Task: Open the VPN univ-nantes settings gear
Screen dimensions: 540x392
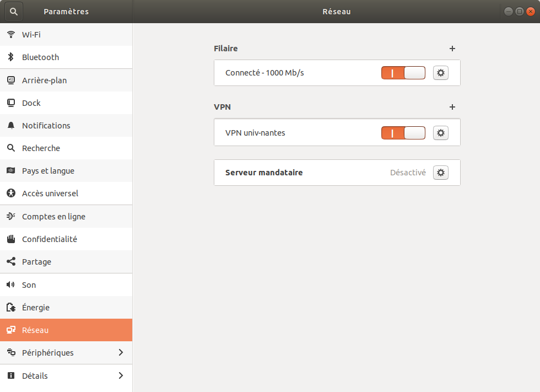Action: [440, 132]
